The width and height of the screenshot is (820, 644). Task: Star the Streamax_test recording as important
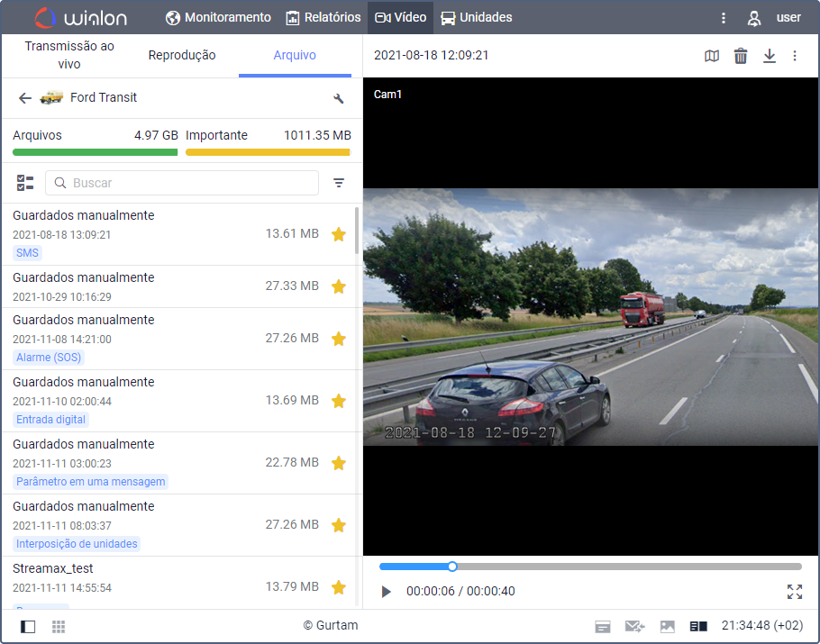(x=339, y=587)
